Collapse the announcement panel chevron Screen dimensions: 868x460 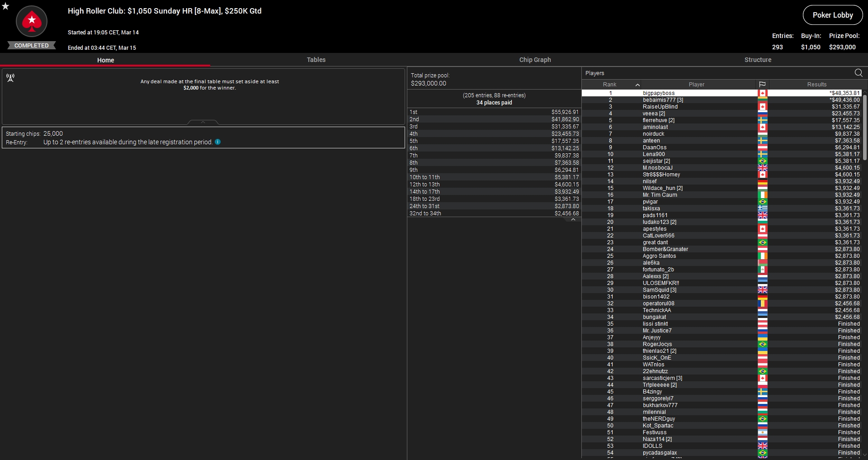point(203,122)
